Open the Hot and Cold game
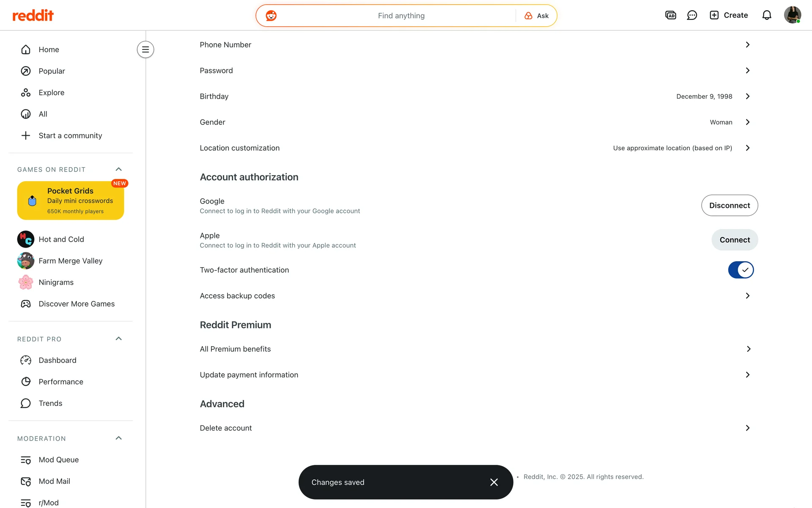The height and width of the screenshot is (508, 812). pos(61,239)
